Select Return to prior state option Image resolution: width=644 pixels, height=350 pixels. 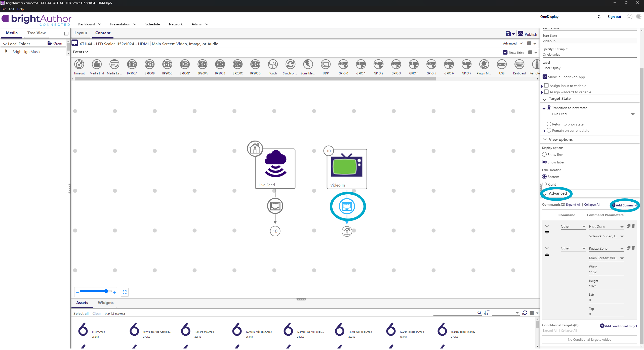click(x=549, y=124)
